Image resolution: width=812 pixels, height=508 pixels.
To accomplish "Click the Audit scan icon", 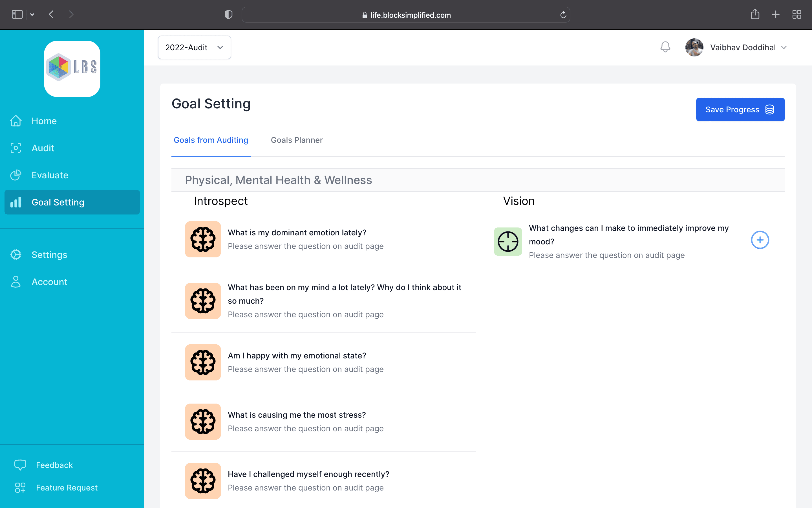I will [x=16, y=148].
